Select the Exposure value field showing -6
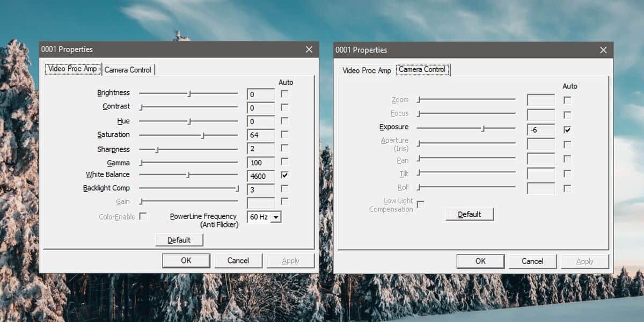The height and width of the screenshot is (322, 644). (540, 129)
